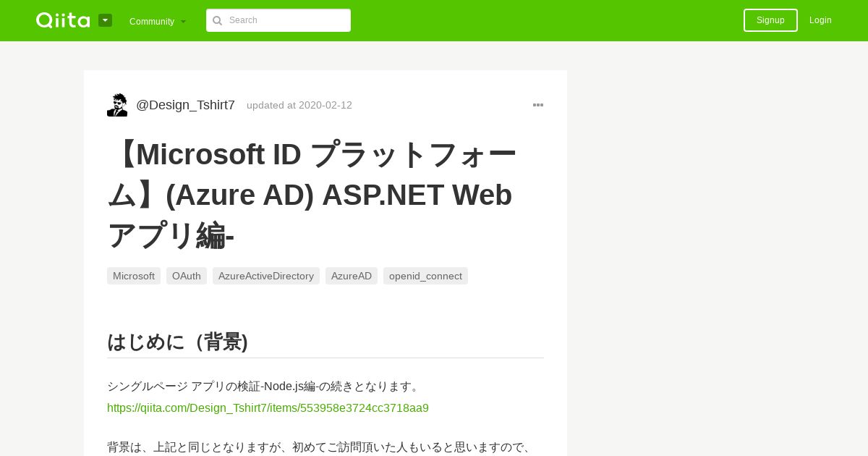
Task: Select the AzureActiveDirectory tag
Action: [266, 276]
